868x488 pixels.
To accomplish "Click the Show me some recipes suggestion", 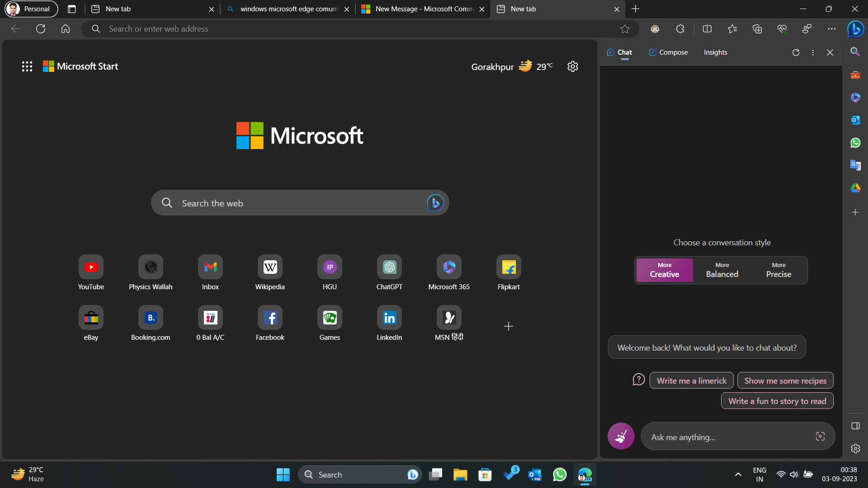I will point(785,380).
